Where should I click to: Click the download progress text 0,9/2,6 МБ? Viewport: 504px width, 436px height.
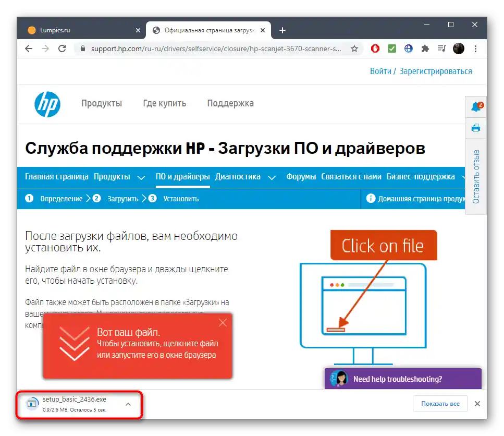74,409
